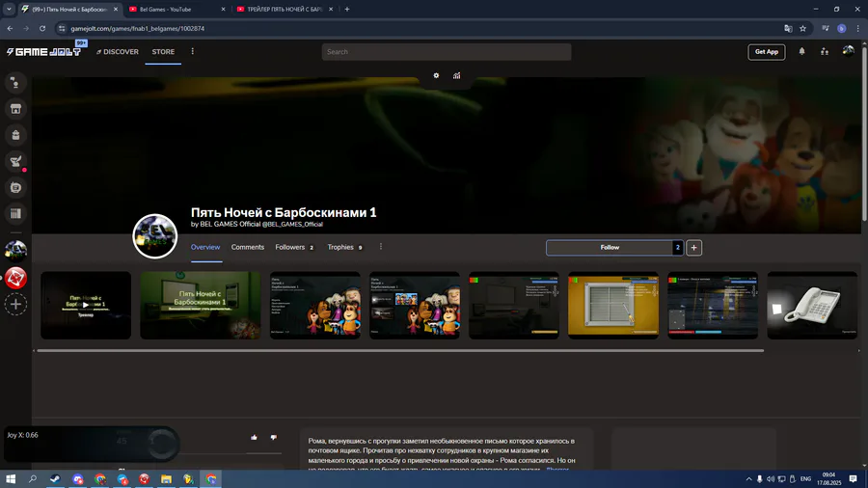868x488 pixels.
Task: Open more options beside Trophies tab
Action: 381,247
